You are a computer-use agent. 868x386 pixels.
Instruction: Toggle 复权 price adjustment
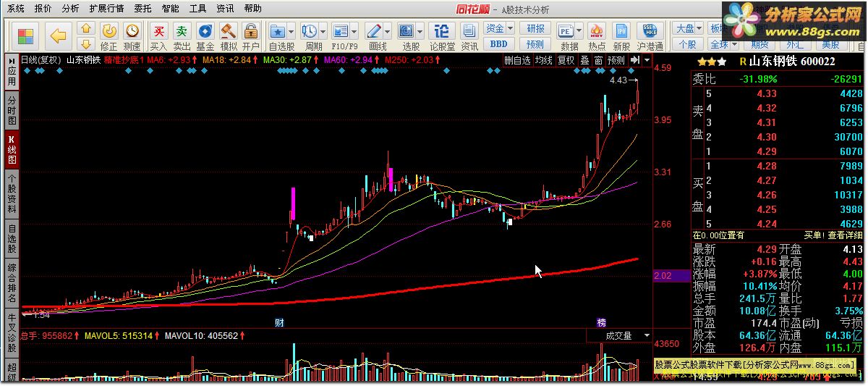point(566,60)
